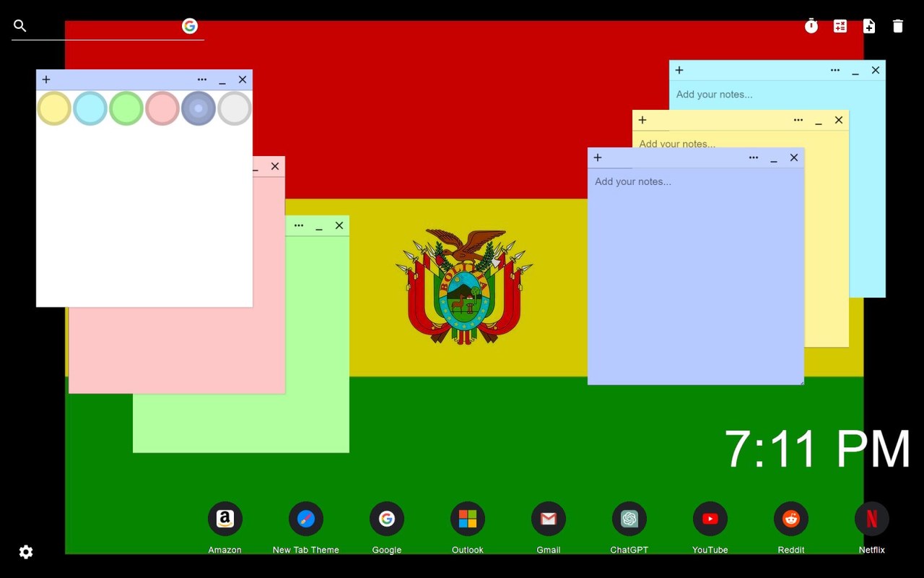Open the calculator tool

point(840,26)
